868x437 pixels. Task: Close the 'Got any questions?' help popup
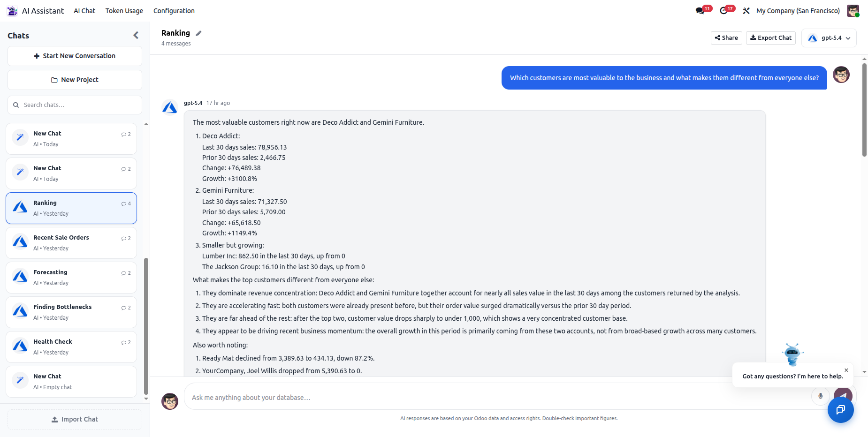pyautogui.click(x=846, y=370)
